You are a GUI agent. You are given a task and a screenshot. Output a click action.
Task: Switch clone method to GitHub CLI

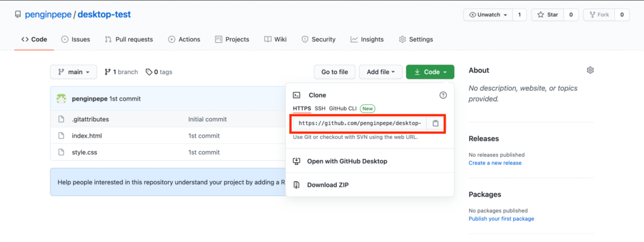tap(343, 109)
